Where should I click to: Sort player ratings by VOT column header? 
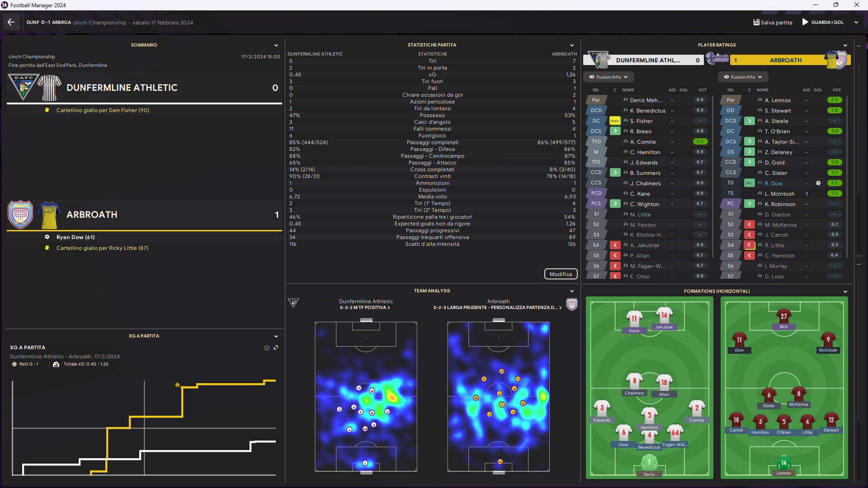pyautogui.click(x=702, y=90)
